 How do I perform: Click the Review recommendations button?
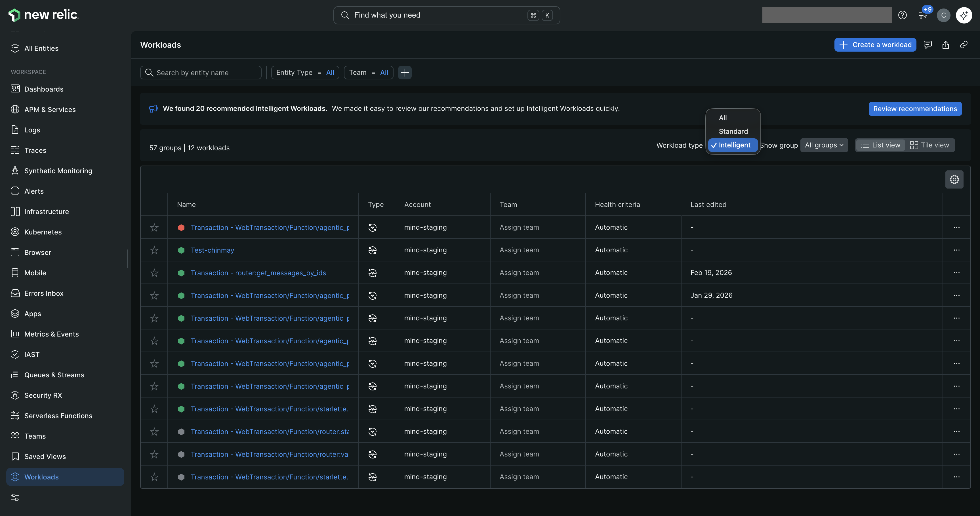point(914,109)
